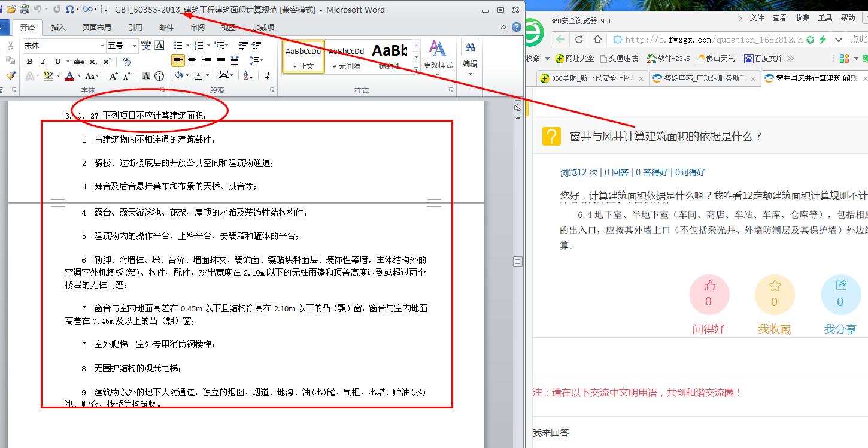The width and height of the screenshot is (868, 448).
Task: Click the browser back arrow button
Action: pos(560,40)
